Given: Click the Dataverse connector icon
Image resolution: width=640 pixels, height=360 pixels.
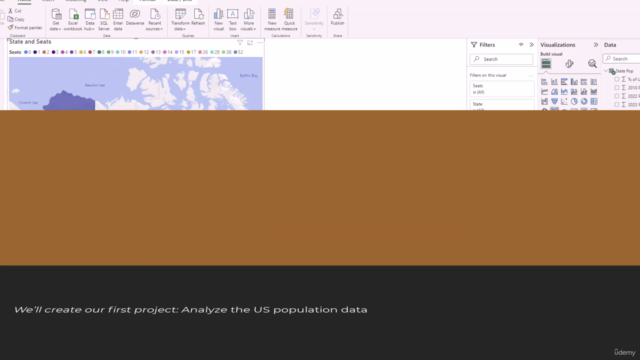Looking at the screenshot, I should pyautogui.click(x=135, y=17).
